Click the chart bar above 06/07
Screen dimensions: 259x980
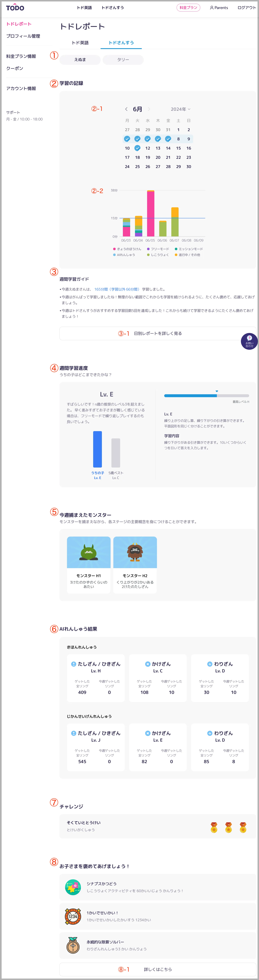coord(175,222)
